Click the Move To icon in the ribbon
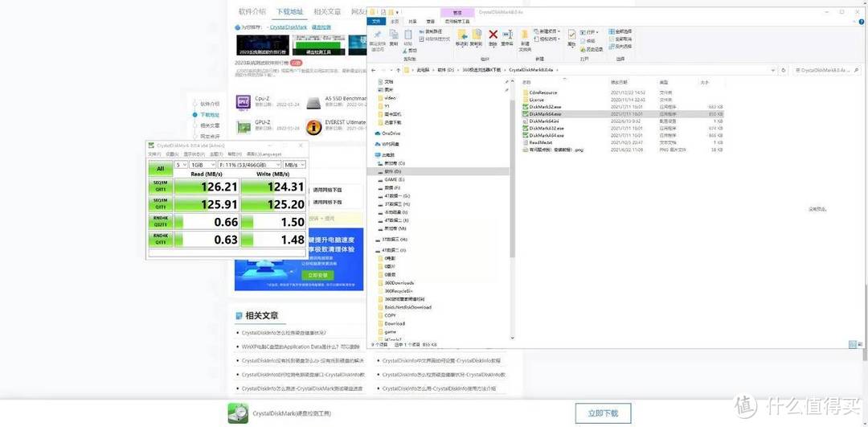 [x=461, y=35]
